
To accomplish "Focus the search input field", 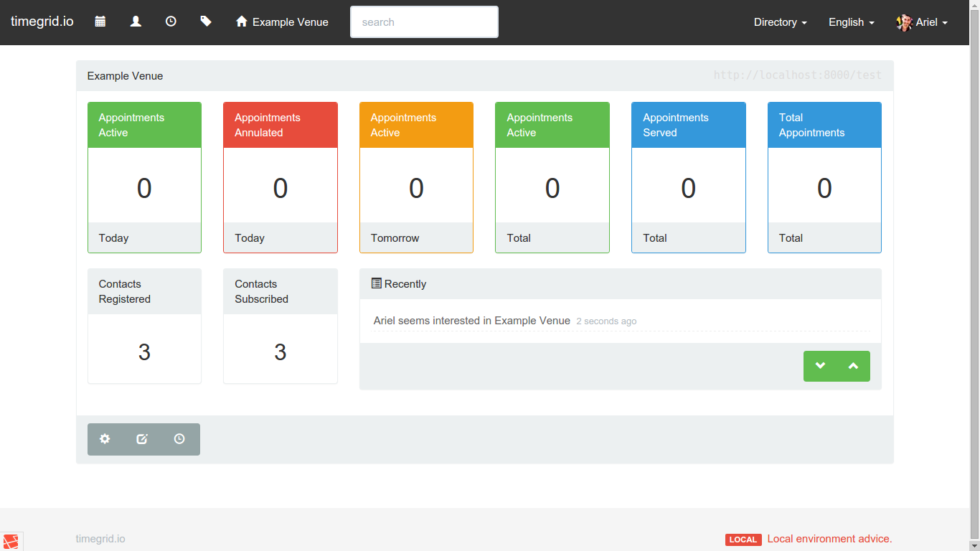I will 424,22.
